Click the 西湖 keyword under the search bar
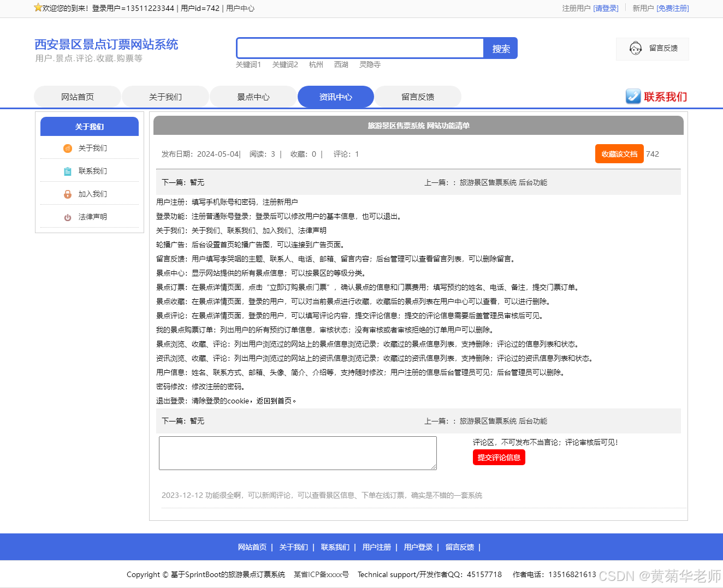Image resolution: width=723 pixels, height=588 pixels. tap(341, 64)
